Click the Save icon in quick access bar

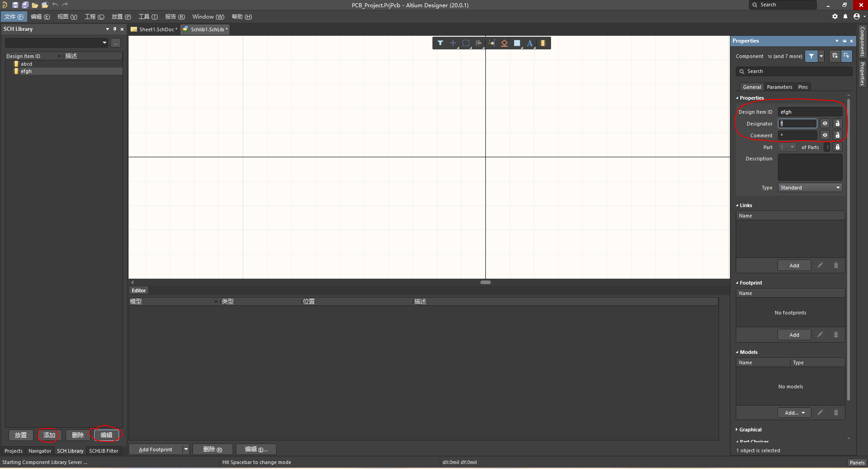pyautogui.click(x=15, y=5)
